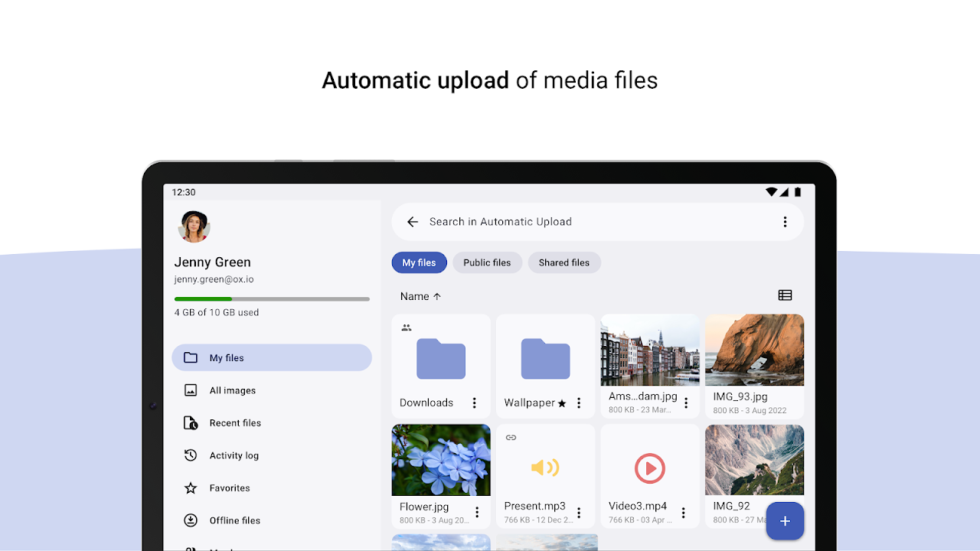980x551 pixels.
Task: Tap the Offline files download icon
Action: click(191, 520)
